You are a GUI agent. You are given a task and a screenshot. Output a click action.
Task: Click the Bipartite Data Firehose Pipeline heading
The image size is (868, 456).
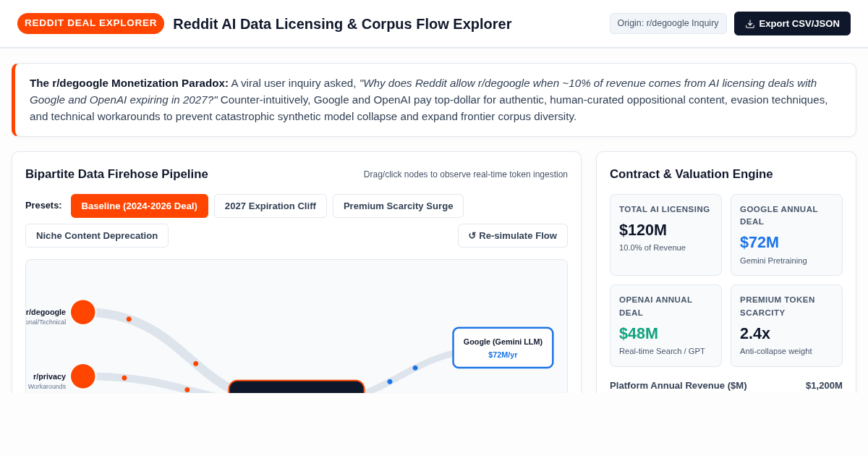(x=116, y=174)
